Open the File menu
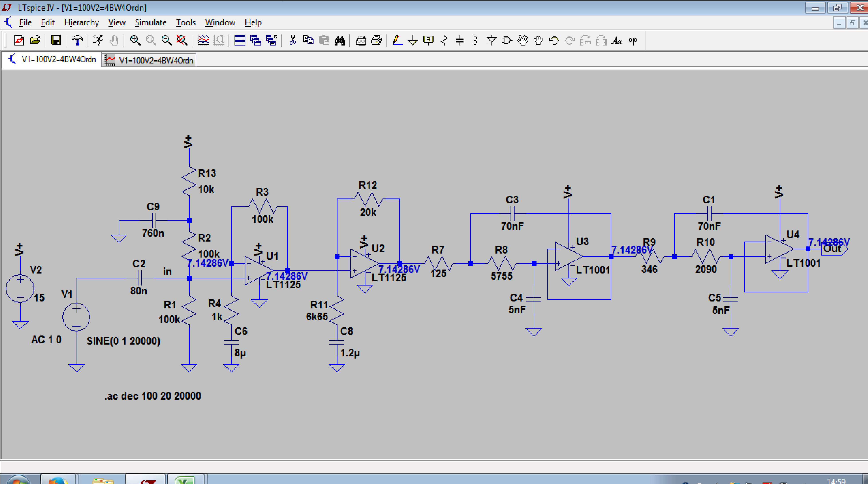The width and height of the screenshot is (868, 484). [x=25, y=23]
